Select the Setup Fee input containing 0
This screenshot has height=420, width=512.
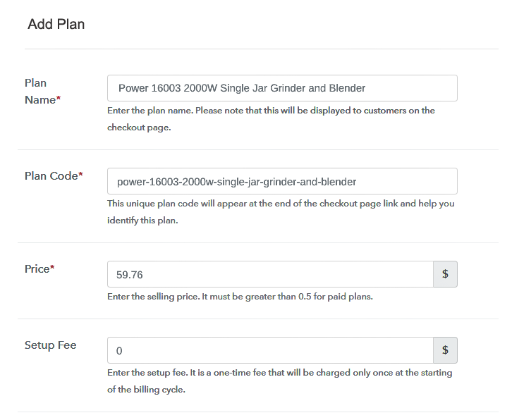coord(270,350)
